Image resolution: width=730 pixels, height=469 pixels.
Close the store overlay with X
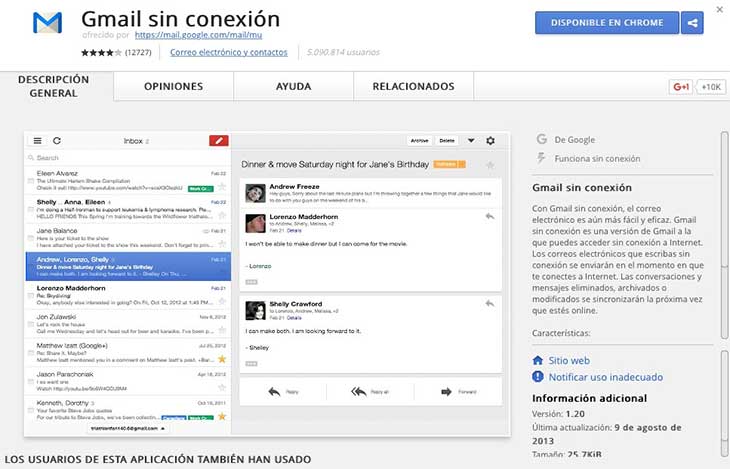coord(719,9)
